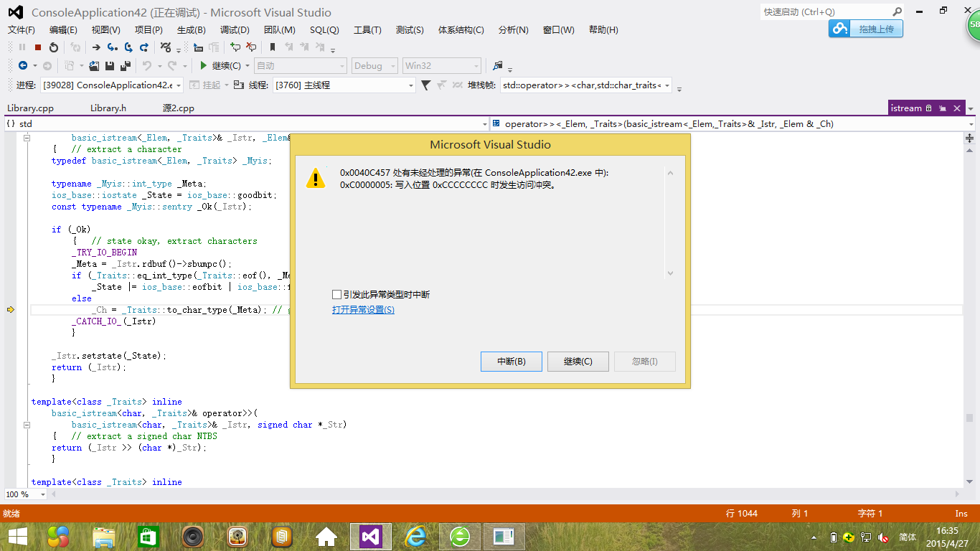Click the 中断(B) button in dialog
Image resolution: width=980 pixels, height=551 pixels.
[x=512, y=362]
